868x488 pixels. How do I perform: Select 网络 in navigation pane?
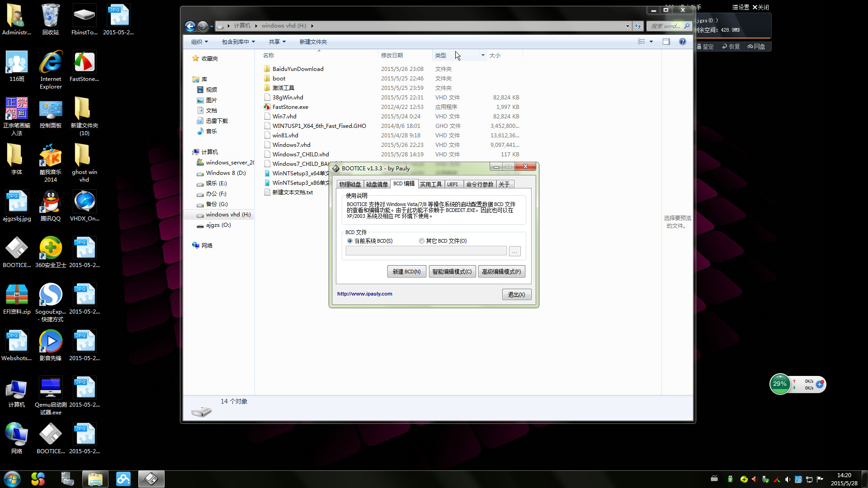click(x=207, y=246)
